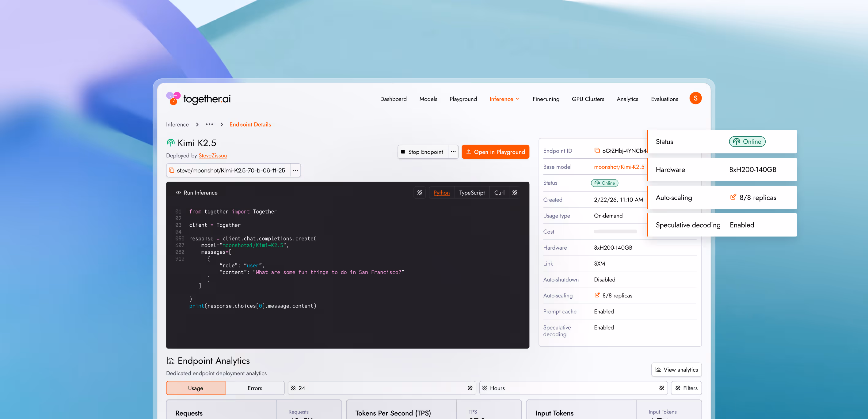Open the SteveZissou profile link
Image resolution: width=868 pixels, height=419 pixels.
212,156
